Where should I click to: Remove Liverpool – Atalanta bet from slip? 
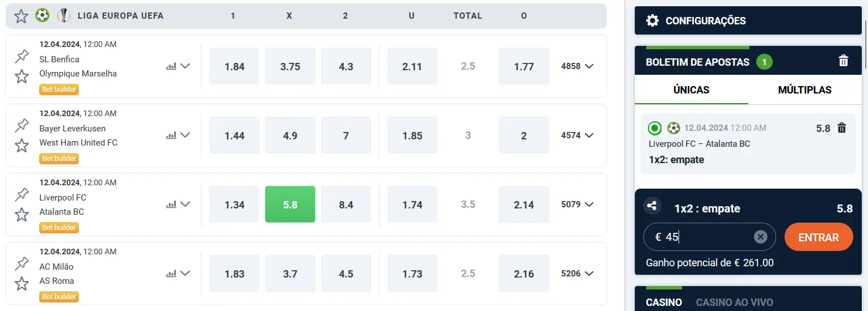click(842, 129)
